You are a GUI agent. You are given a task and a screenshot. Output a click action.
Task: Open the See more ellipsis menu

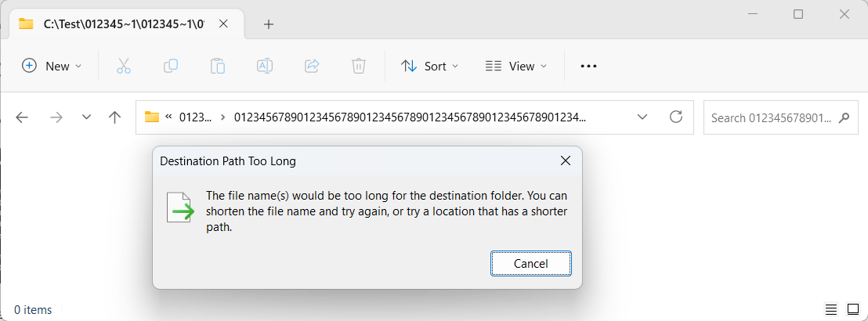(588, 67)
